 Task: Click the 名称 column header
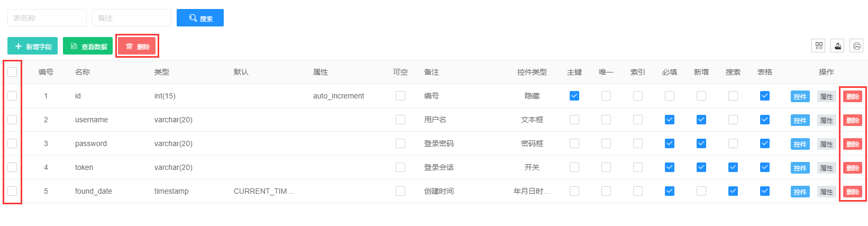[83, 72]
